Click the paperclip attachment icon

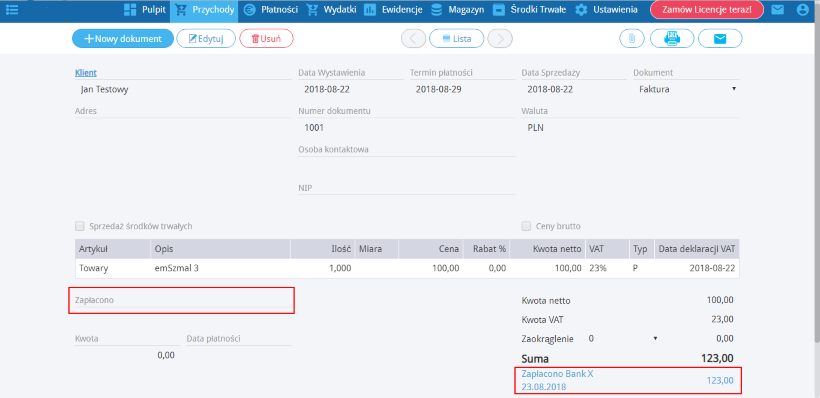(x=632, y=39)
